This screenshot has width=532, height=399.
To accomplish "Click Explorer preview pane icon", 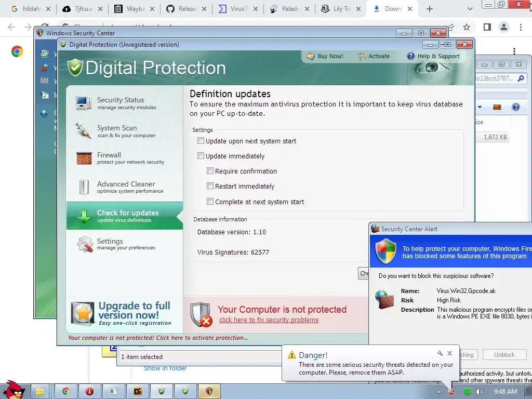I will pos(497,107).
